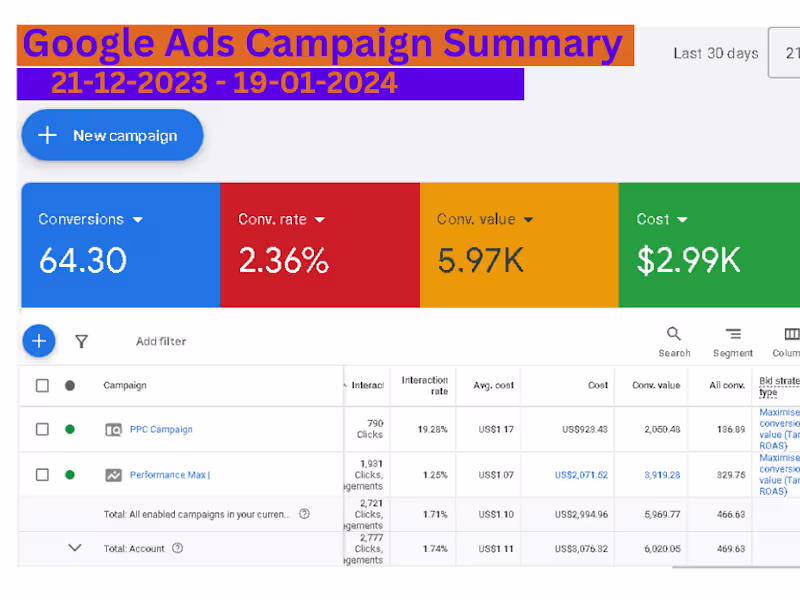Open the Conversions metric dropdown
Screen dimensions: 800x600
tap(90, 219)
